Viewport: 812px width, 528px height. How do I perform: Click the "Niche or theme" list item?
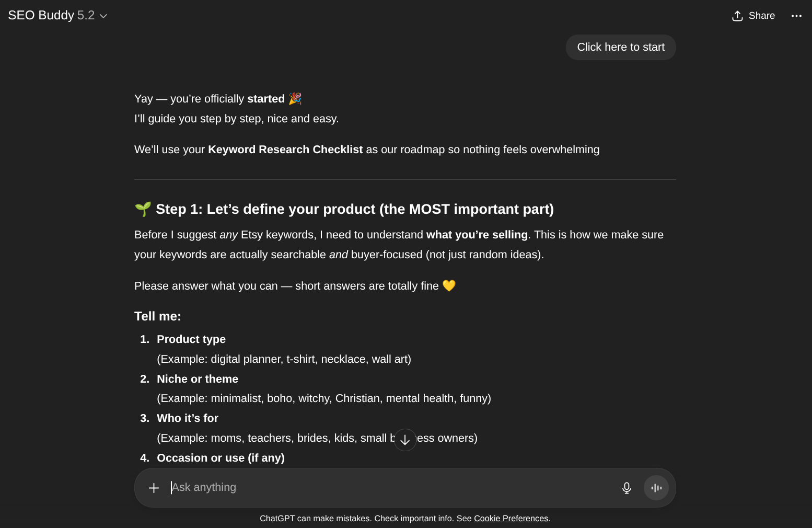(x=198, y=379)
